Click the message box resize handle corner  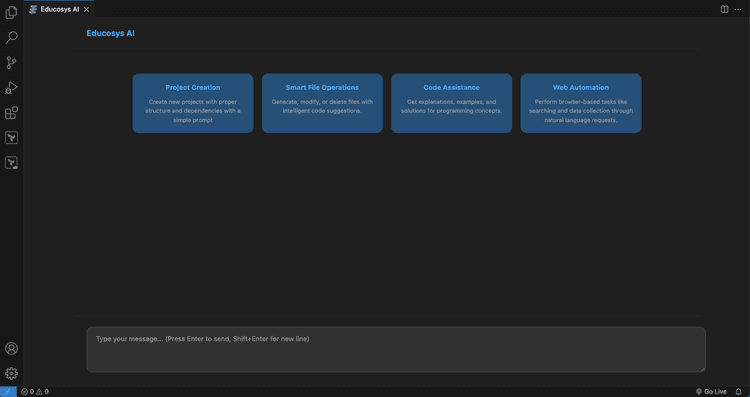point(703,369)
